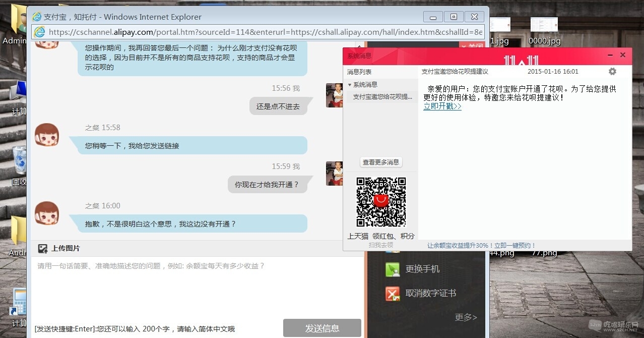The height and width of the screenshot is (338, 644).
Task: Click the Internet Explorer page icon in address bar
Action: coord(39,32)
